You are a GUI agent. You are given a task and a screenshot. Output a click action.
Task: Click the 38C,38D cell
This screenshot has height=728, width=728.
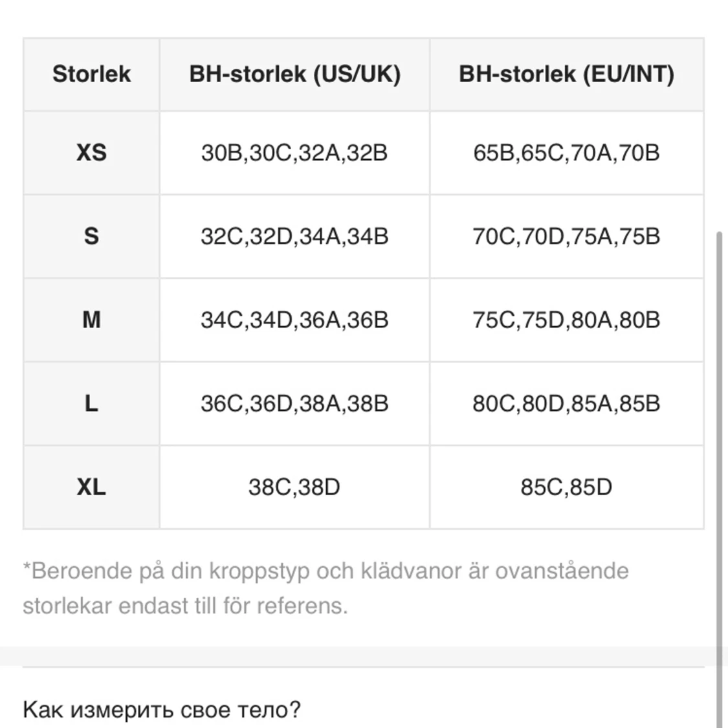pos(295,487)
